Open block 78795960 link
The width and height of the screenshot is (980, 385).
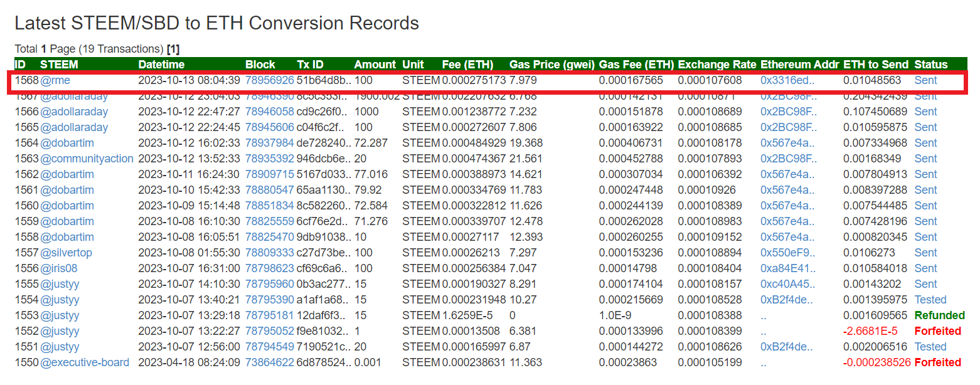click(270, 284)
